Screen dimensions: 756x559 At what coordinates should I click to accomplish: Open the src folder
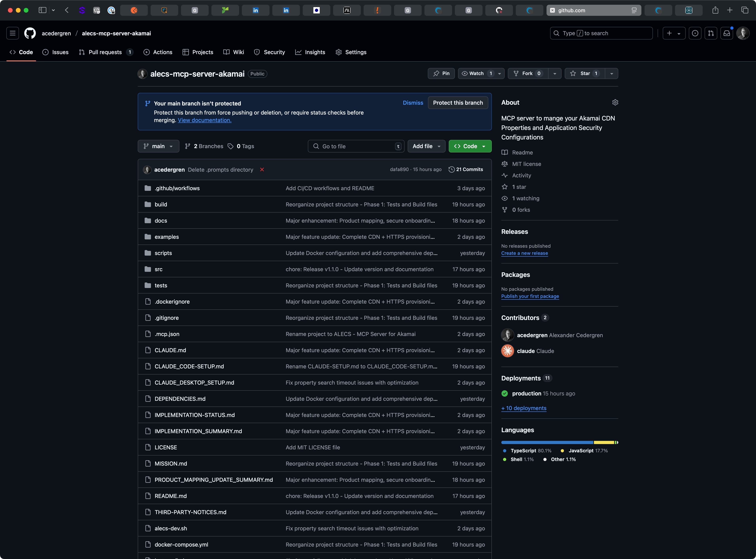pos(158,269)
